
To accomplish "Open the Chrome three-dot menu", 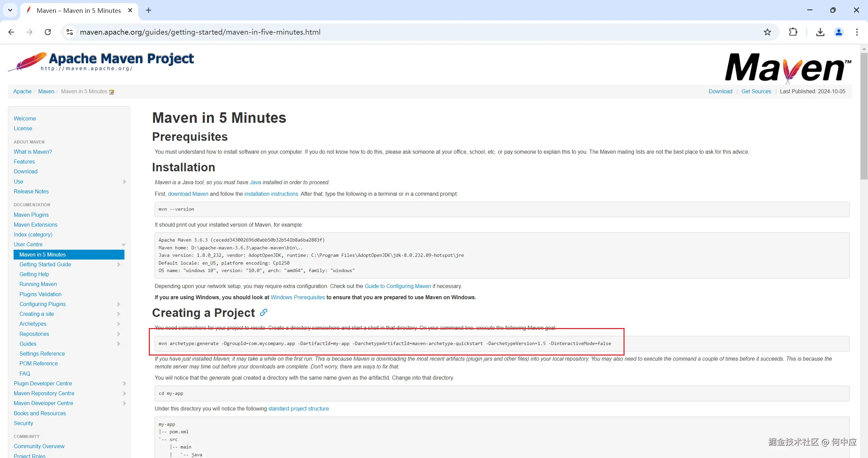I will [857, 32].
